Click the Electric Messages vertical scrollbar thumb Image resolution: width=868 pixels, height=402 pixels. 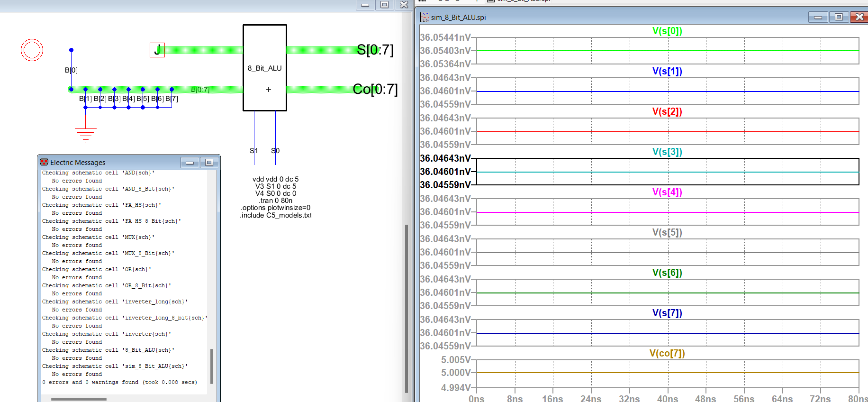pyautogui.click(x=212, y=366)
